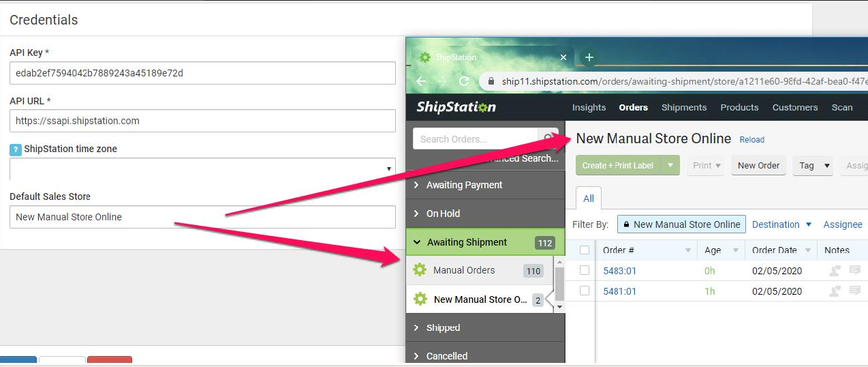
Task: Click gear icon beside New Manual Store
Action: pyautogui.click(x=420, y=299)
